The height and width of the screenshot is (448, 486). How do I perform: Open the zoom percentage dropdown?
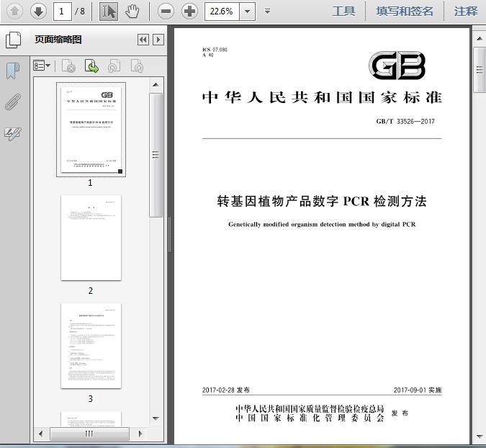(x=248, y=11)
